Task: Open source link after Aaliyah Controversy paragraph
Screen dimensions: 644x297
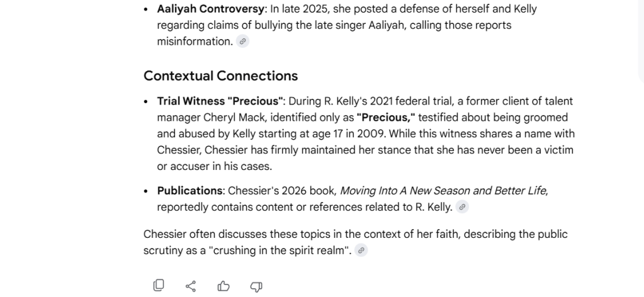Action: coord(242,42)
